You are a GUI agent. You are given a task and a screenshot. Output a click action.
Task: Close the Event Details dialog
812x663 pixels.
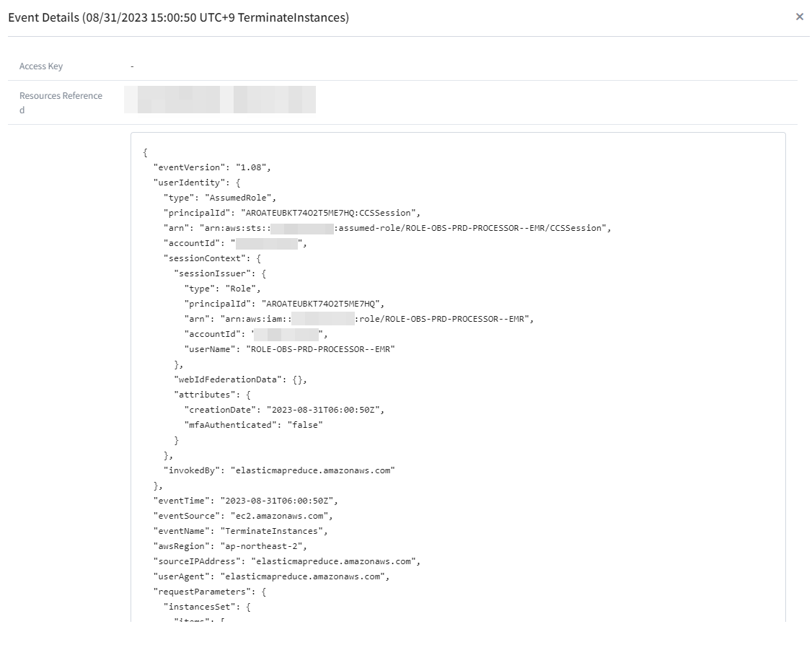click(799, 17)
